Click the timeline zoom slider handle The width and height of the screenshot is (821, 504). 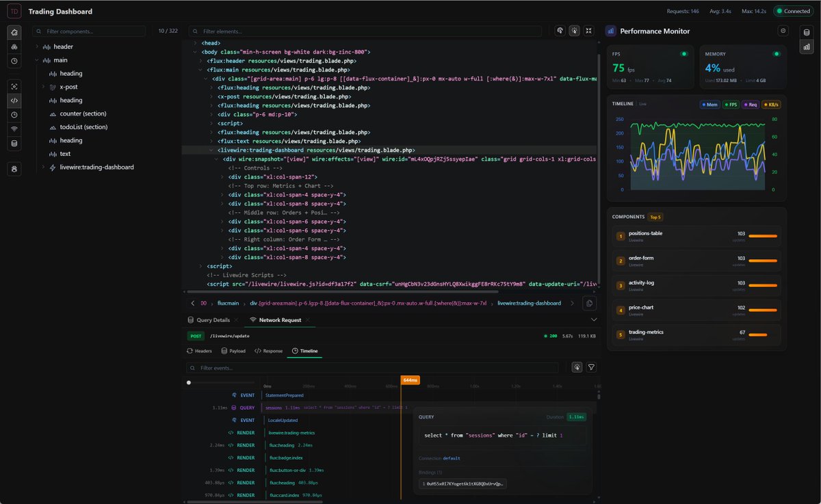[x=189, y=382]
